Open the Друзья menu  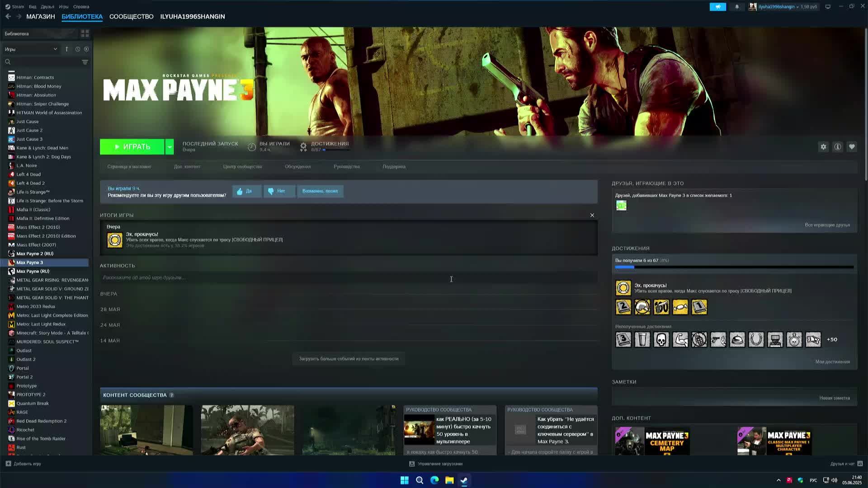click(x=47, y=7)
